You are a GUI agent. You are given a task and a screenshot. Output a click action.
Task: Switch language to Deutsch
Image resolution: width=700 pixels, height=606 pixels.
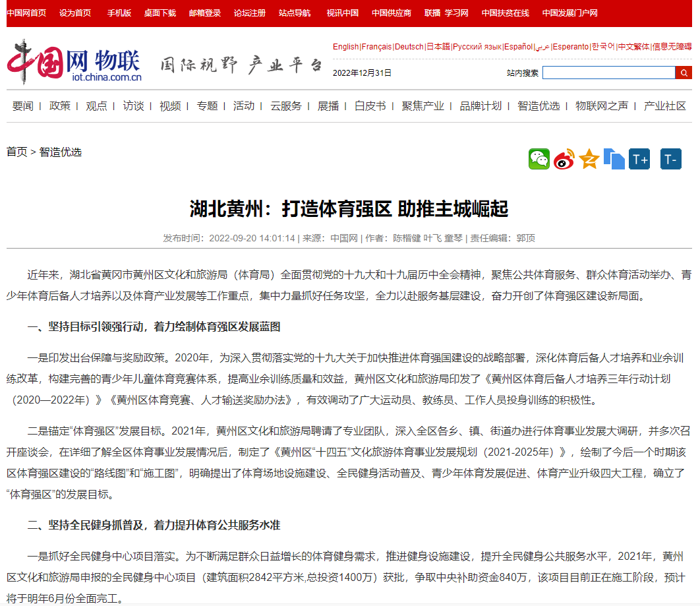click(409, 46)
